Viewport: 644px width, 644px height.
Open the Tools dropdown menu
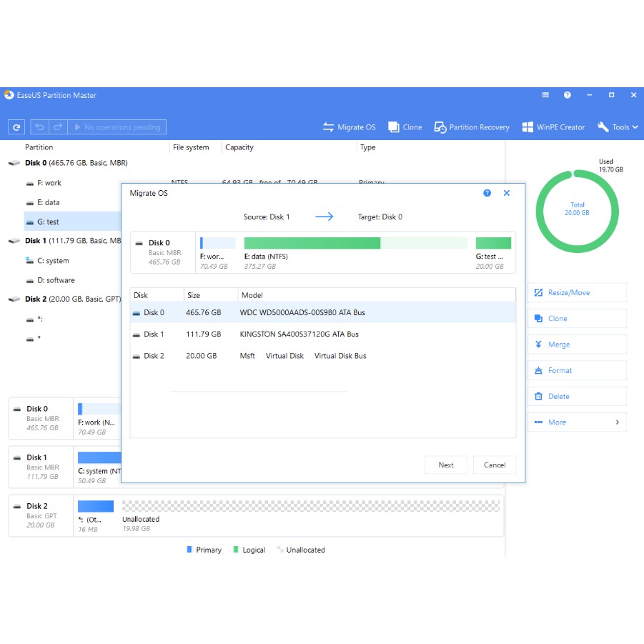pyautogui.click(x=618, y=127)
